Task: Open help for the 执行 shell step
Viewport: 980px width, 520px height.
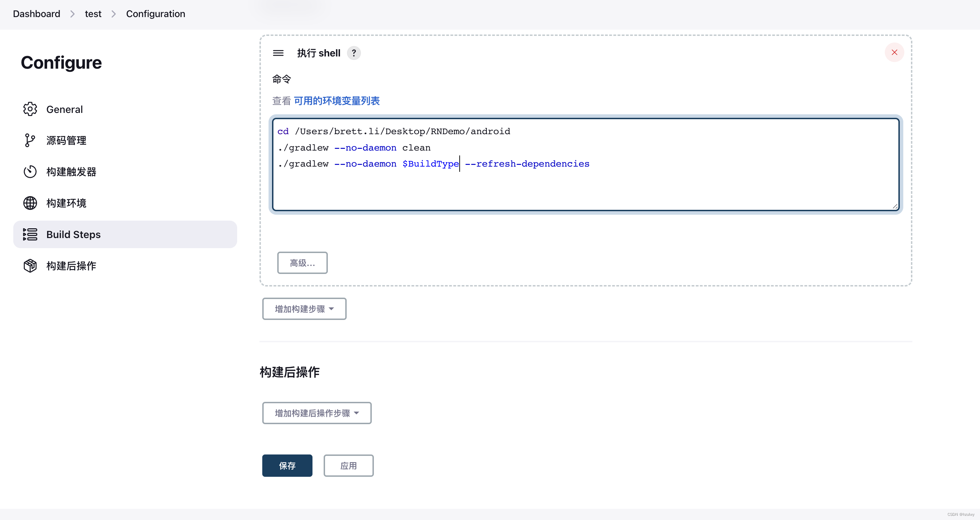Action: (354, 53)
